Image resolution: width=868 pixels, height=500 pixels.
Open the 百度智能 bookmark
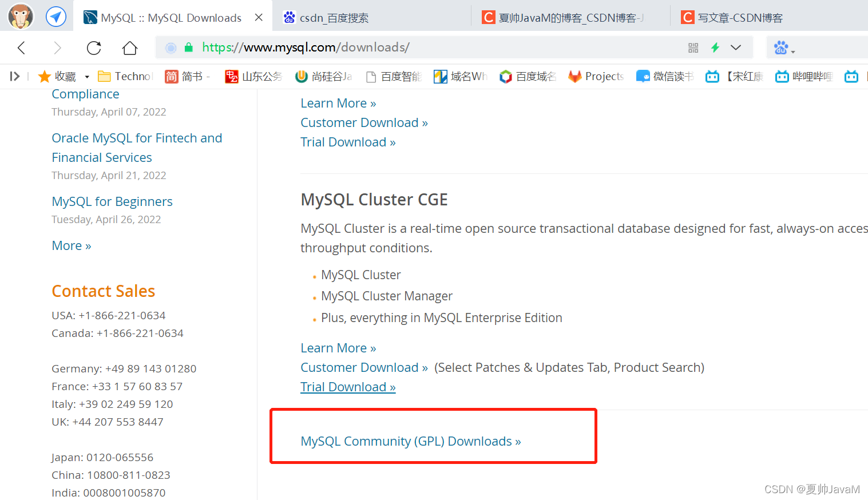tap(394, 76)
